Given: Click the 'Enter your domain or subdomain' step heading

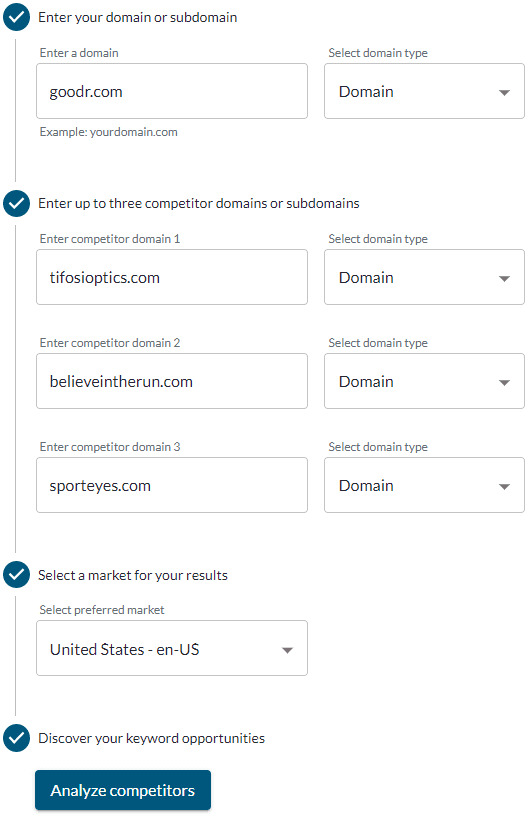Looking at the screenshot, I should pos(138,18).
